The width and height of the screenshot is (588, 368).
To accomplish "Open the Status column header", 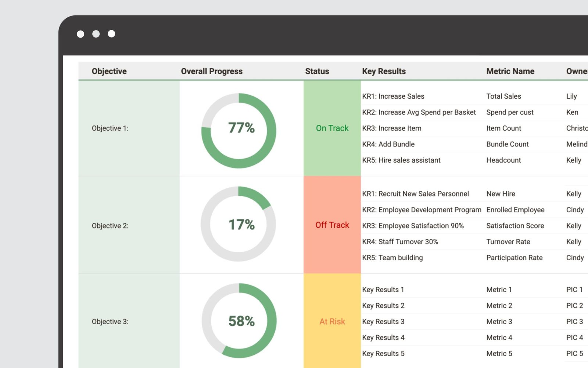I will 317,71.
